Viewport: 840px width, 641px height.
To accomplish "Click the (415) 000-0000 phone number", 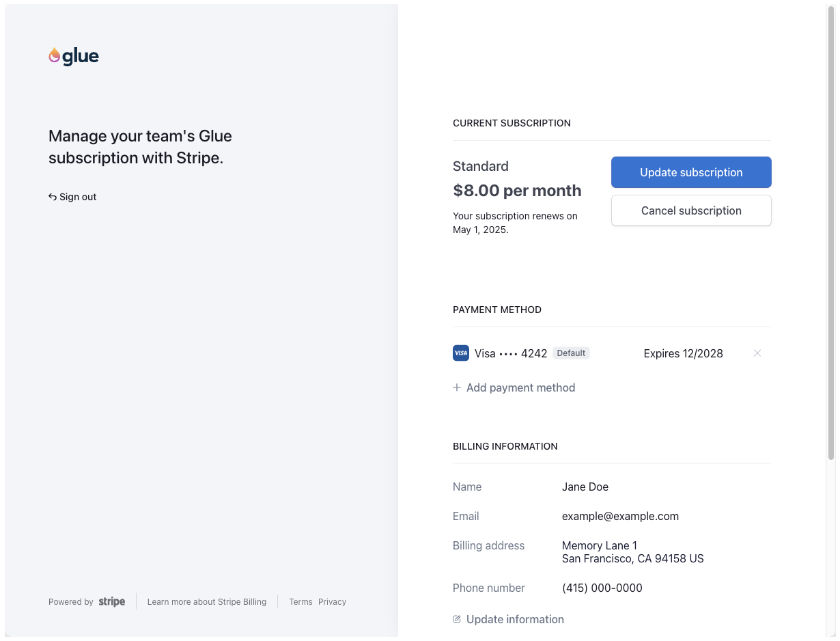I will (x=602, y=588).
